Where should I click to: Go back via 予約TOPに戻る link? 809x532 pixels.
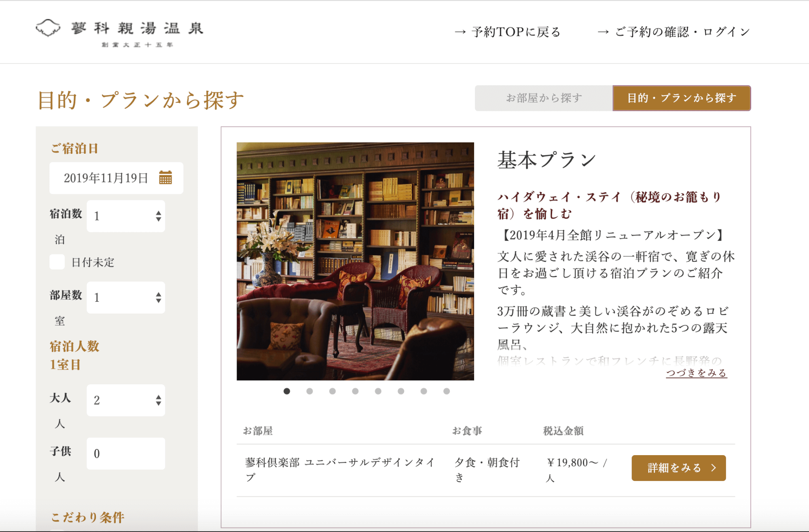[508, 32]
